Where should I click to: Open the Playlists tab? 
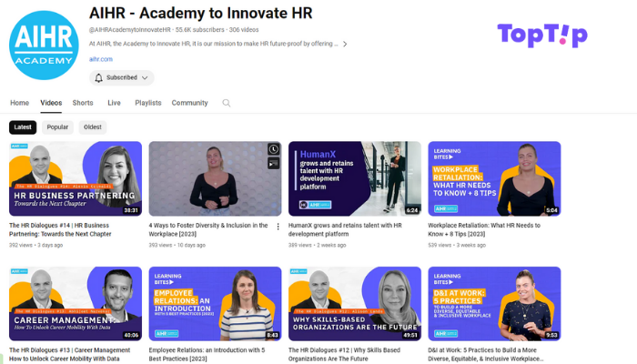pyautogui.click(x=147, y=103)
